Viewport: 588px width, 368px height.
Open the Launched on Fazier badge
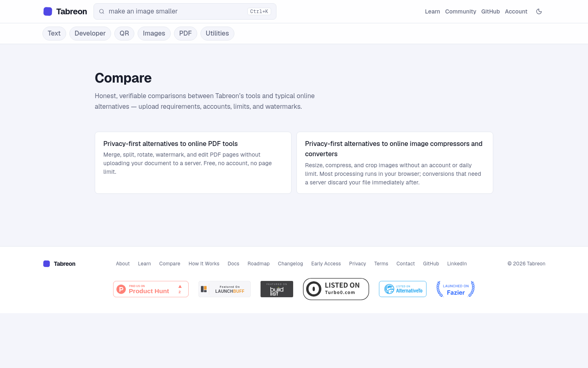point(456,289)
